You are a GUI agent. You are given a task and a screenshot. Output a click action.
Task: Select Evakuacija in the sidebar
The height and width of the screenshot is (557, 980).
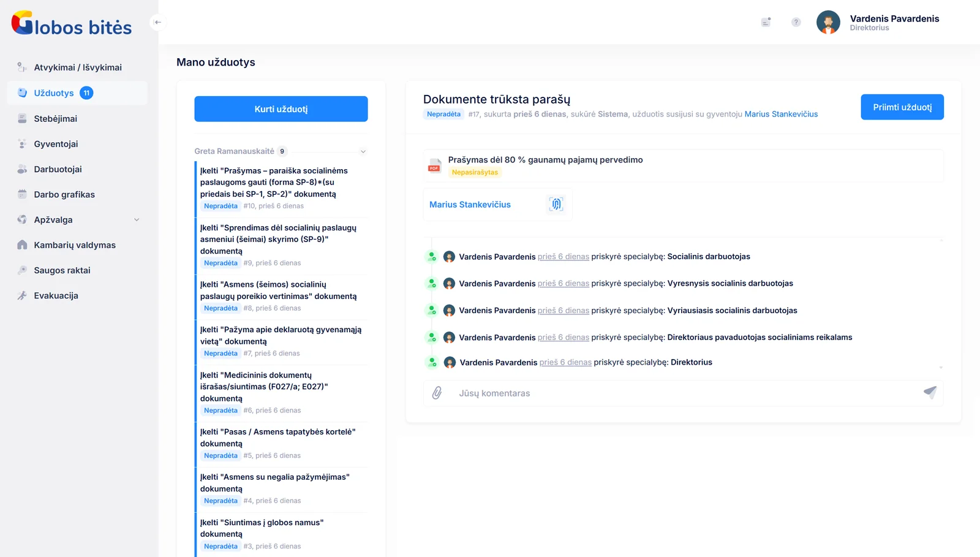click(x=56, y=295)
